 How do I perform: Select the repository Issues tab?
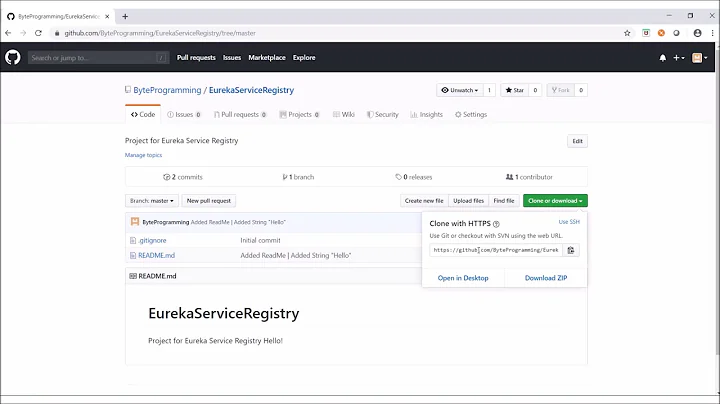point(184,114)
